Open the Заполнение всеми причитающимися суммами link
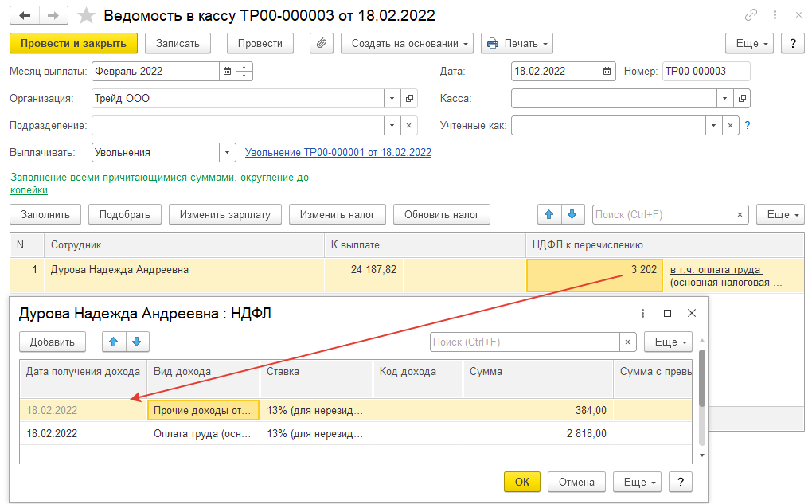The width and height of the screenshot is (812, 504). [x=159, y=183]
